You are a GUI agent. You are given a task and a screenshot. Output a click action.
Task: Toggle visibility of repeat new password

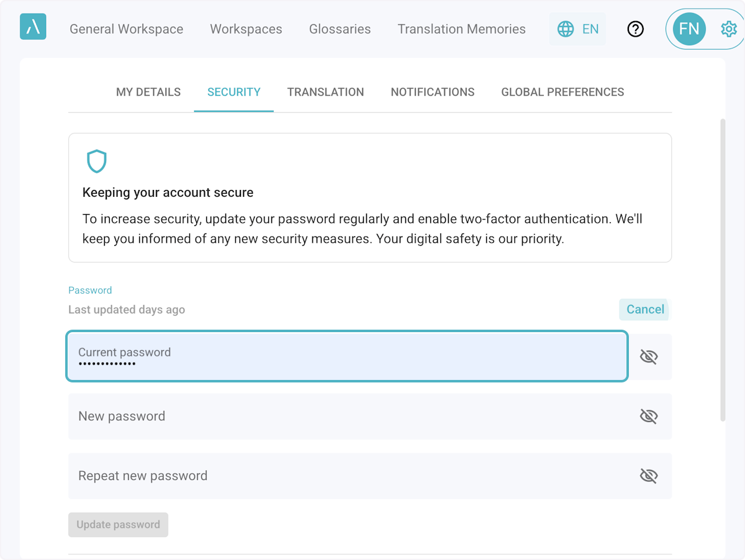click(x=648, y=476)
